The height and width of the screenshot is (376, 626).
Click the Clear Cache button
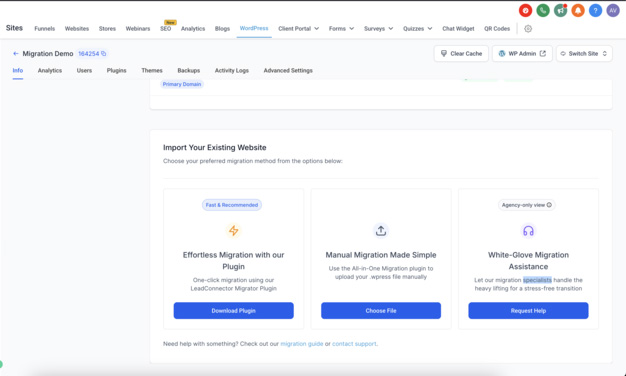pos(461,53)
